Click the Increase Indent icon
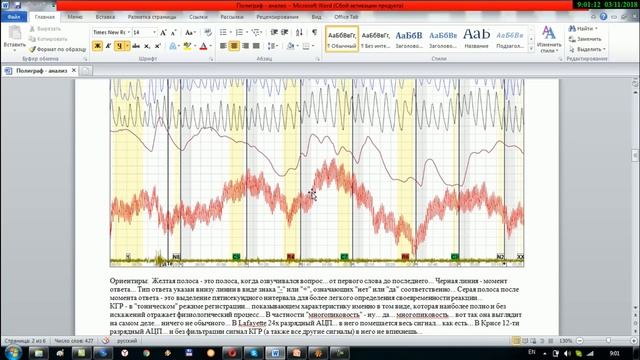 click(285, 32)
